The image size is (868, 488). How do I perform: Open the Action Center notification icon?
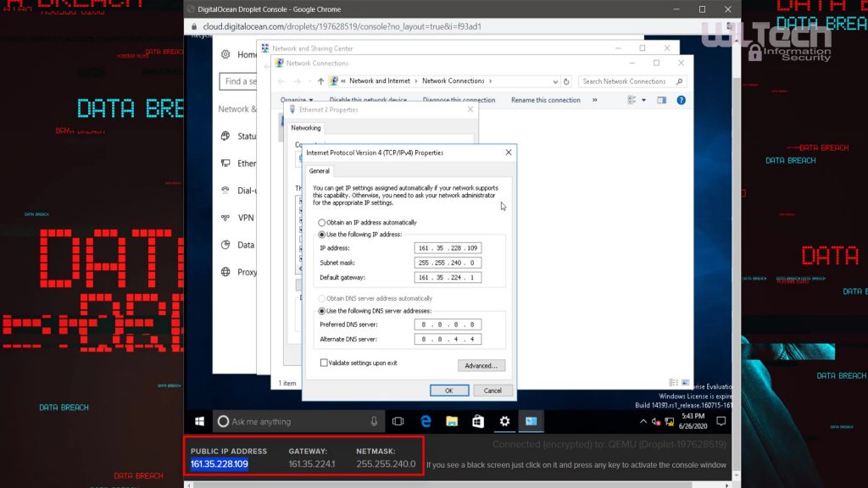point(721,422)
